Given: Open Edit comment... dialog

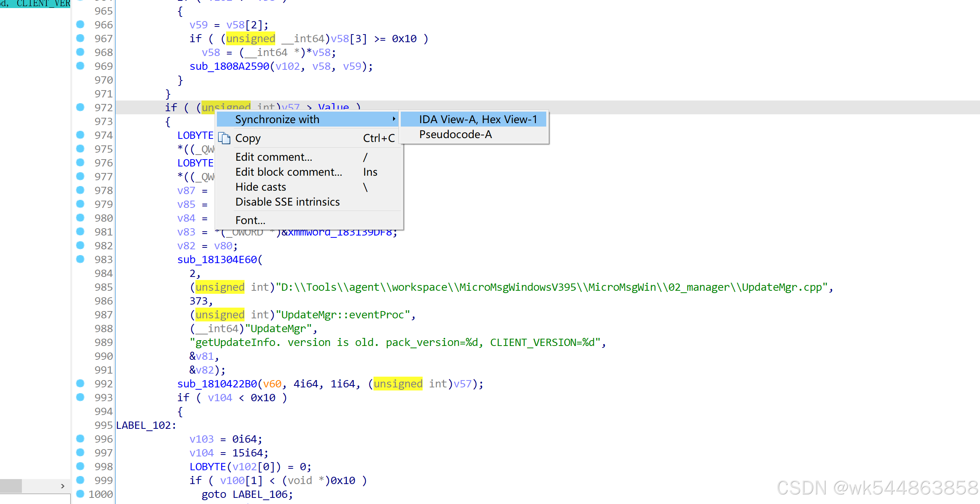Looking at the screenshot, I should coord(273,157).
